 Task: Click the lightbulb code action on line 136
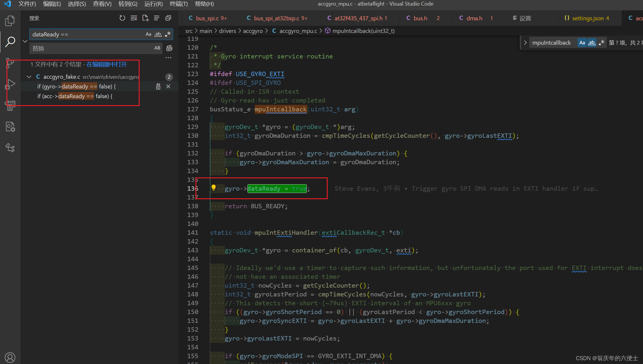(x=214, y=188)
